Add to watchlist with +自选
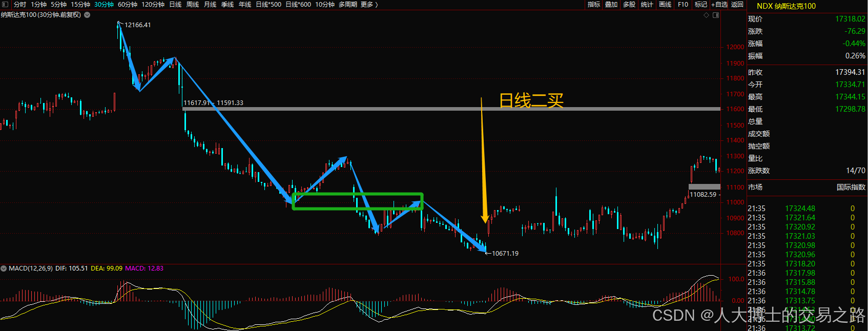This screenshot has height=331, width=868. pyautogui.click(x=719, y=5)
